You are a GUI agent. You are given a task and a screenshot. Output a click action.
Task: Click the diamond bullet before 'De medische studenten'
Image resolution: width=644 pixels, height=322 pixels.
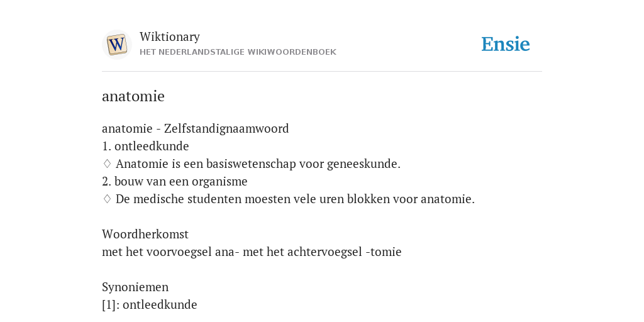107,199
